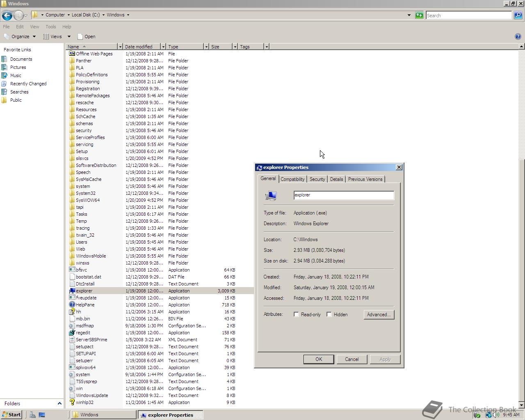Open Pictures in Favorite Links

coord(18,67)
